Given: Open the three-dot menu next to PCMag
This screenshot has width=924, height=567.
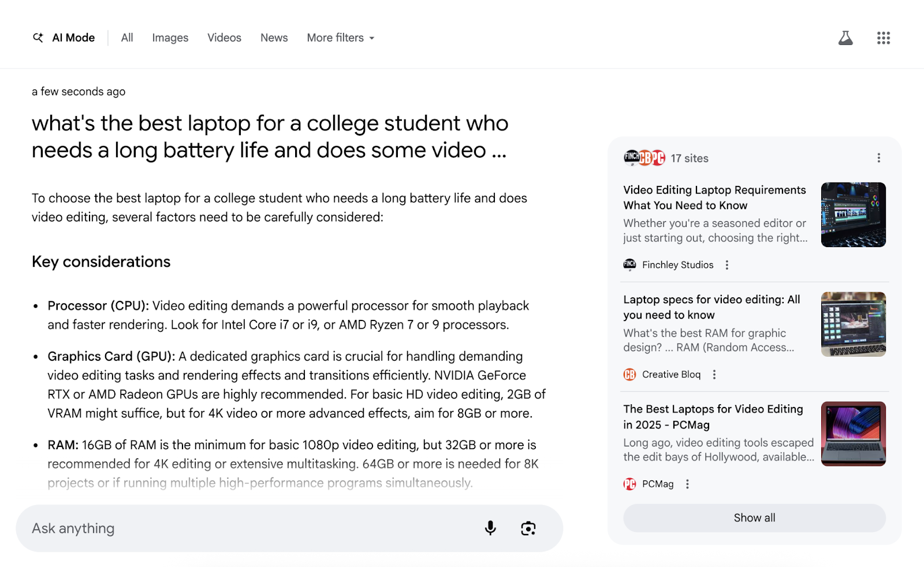Looking at the screenshot, I should (x=687, y=484).
